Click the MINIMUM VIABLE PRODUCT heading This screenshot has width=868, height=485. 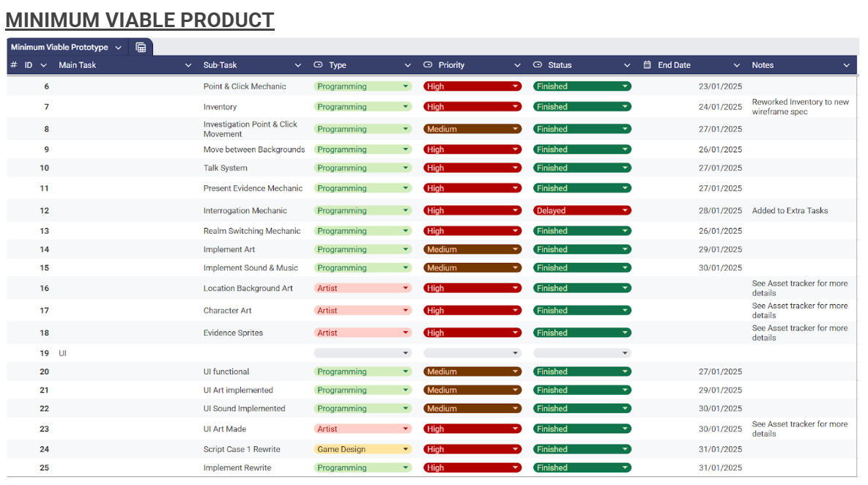tap(140, 20)
